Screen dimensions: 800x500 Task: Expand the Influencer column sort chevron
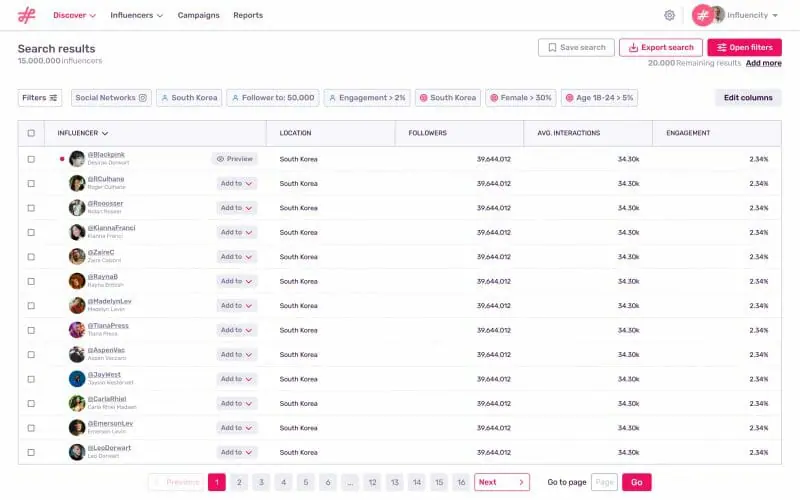105,134
